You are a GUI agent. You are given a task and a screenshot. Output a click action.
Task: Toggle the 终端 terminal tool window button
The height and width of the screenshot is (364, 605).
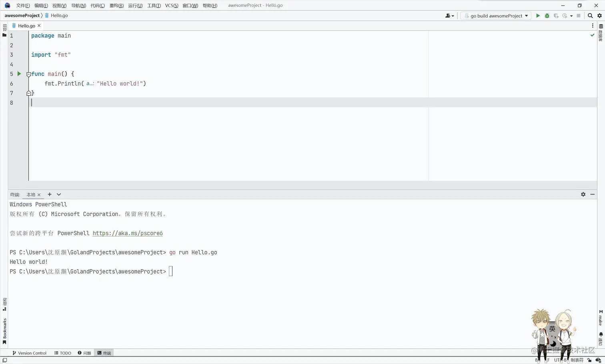point(104,353)
